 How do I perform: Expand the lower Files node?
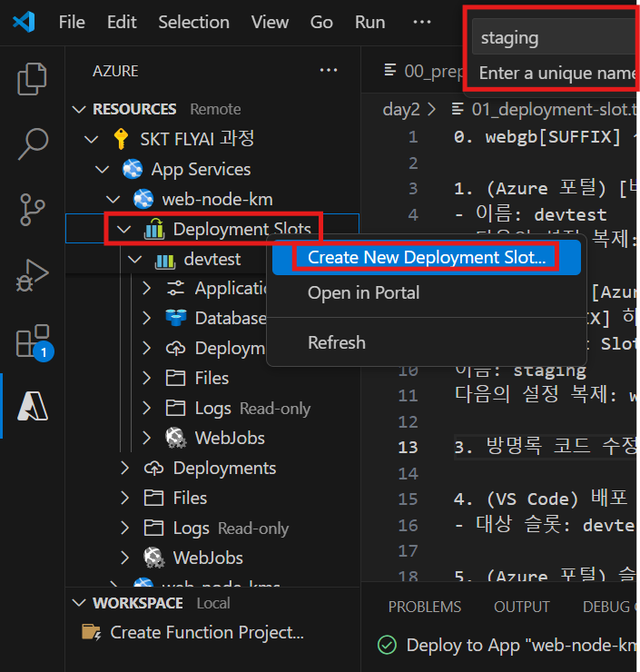tap(124, 498)
